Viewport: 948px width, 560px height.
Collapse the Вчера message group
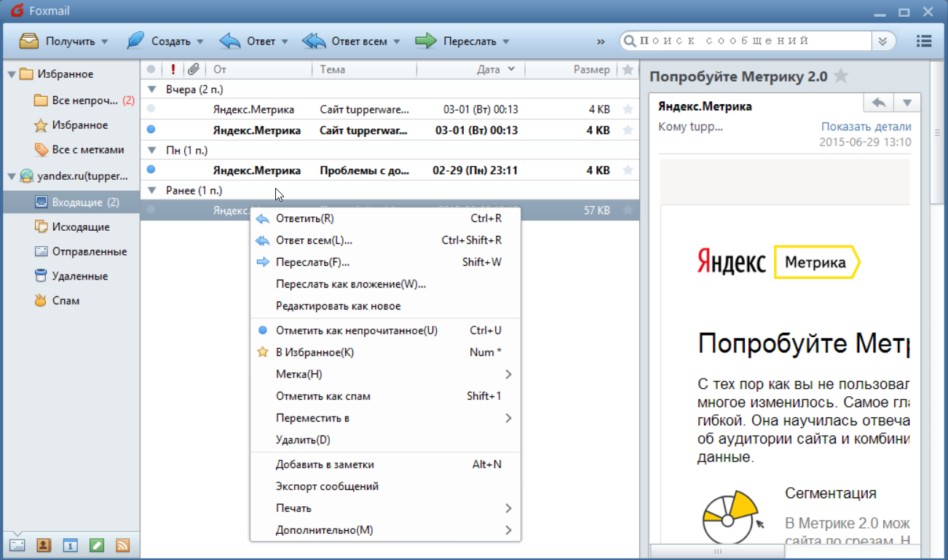152,90
